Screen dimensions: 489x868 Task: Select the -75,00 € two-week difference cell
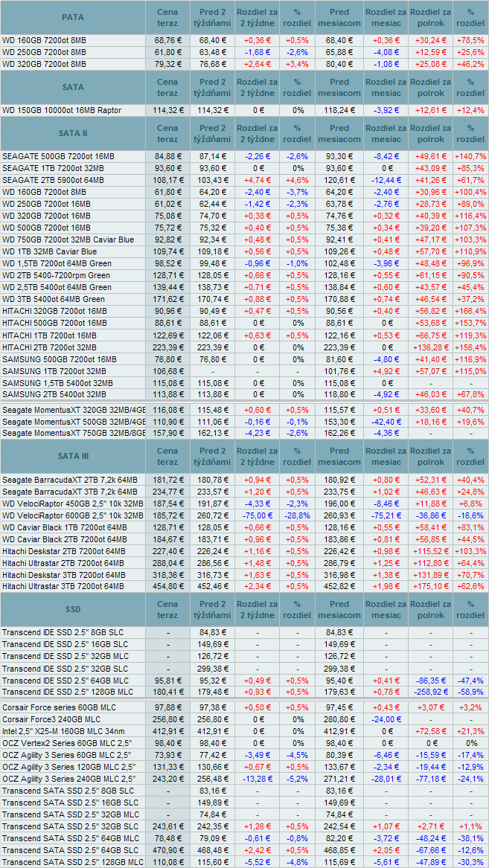(256, 515)
